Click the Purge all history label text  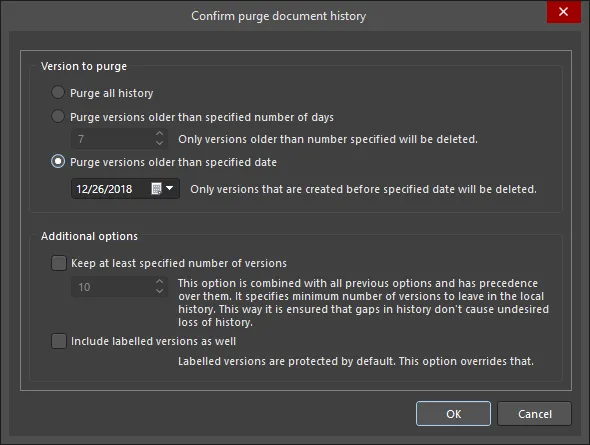tap(112, 93)
